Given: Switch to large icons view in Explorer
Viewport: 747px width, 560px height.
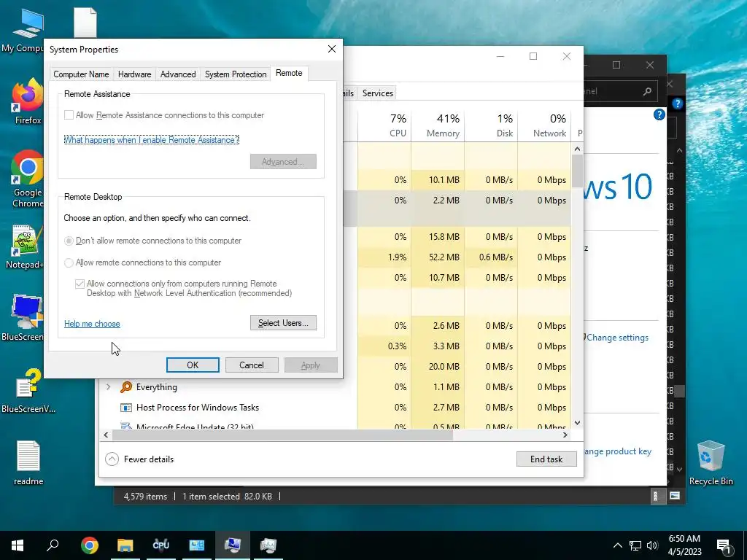Looking at the screenshot, I should [x=675, y=496].
